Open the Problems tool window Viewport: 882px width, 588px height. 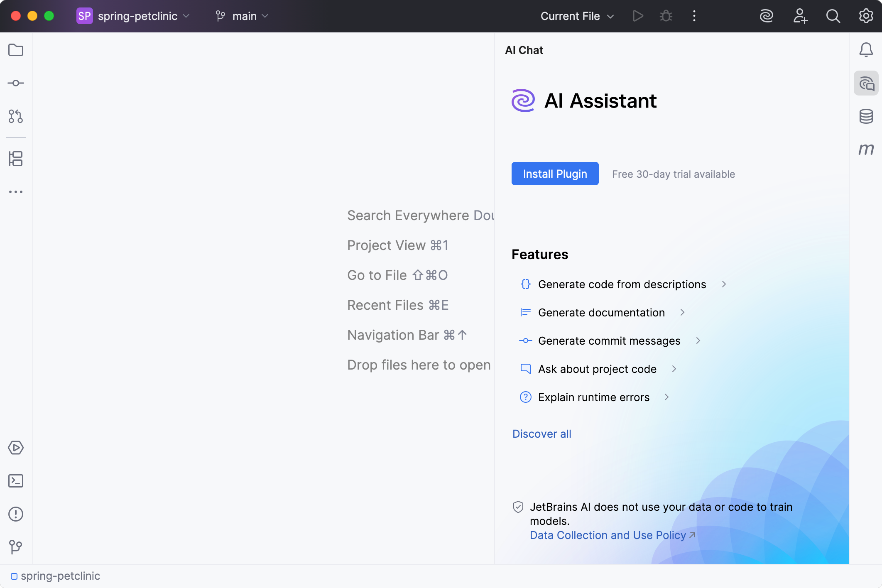tap(16, 514)
